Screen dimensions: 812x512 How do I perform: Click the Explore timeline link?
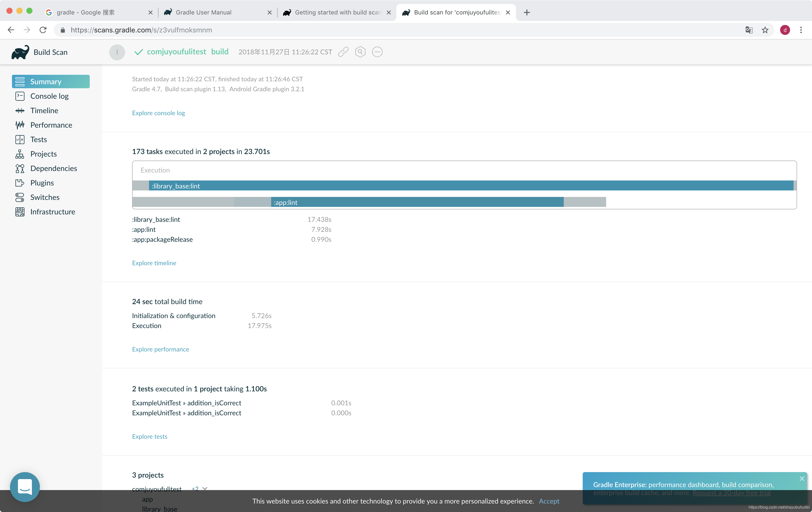(154, 263)
